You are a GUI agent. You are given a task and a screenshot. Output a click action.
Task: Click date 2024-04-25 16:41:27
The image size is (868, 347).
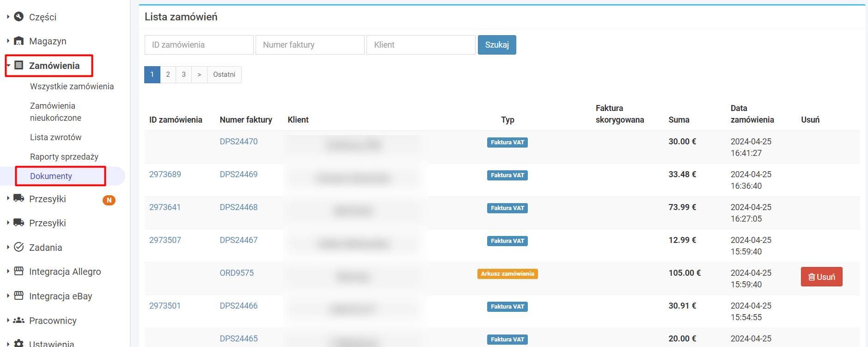(751, 147)
